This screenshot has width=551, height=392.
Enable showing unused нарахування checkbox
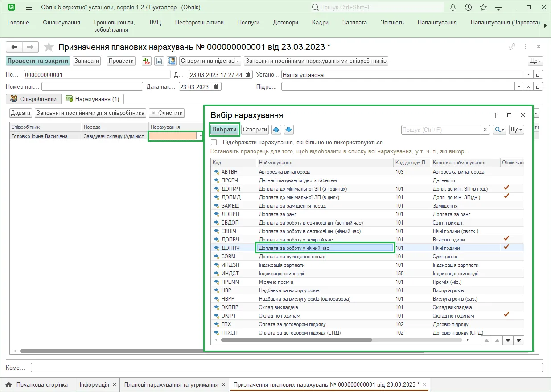[x=214, y=143]
